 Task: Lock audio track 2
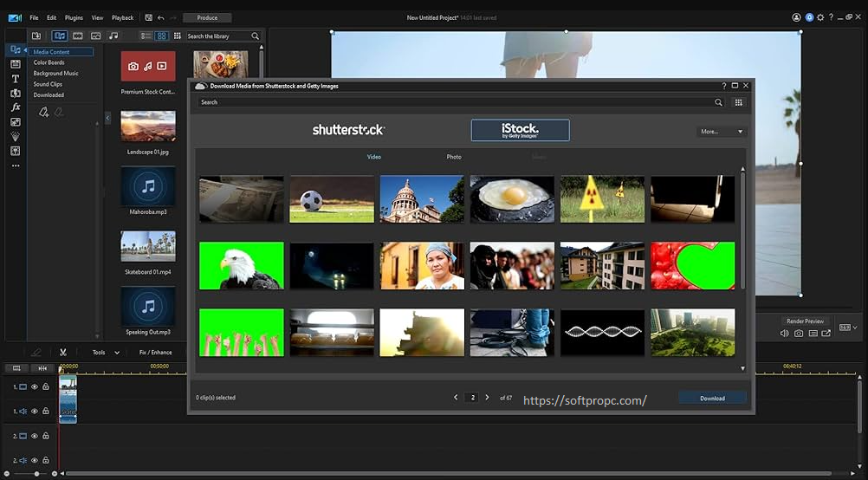click(46, 461)
